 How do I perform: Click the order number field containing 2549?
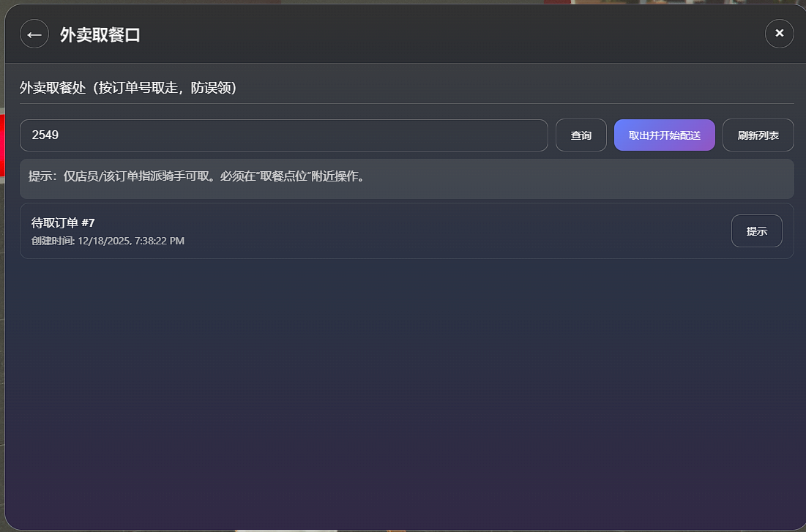pyautogui.click(x=284, y=135)
